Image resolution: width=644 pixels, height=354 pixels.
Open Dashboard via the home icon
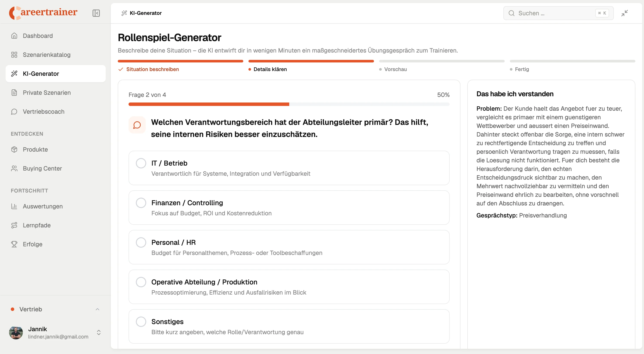point(14,36)
